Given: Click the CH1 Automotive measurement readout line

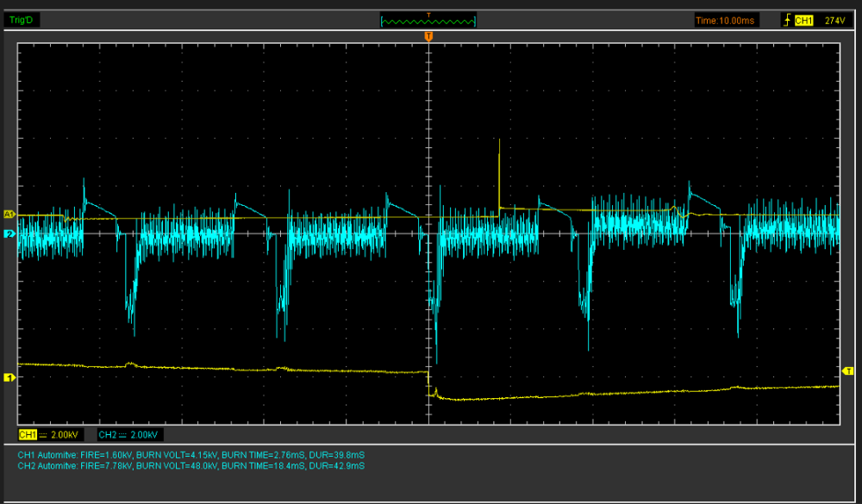Looking at the screenshot, I should point(191,453).
